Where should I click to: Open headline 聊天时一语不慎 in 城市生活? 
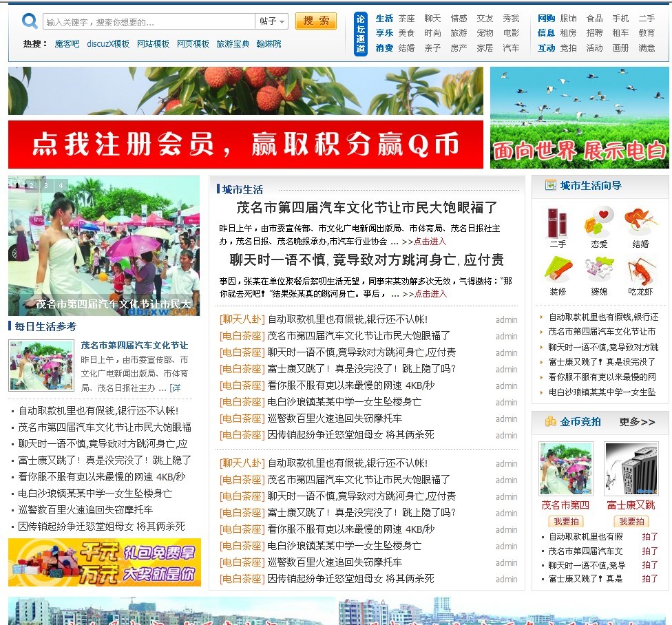click(x=366, y=260)
